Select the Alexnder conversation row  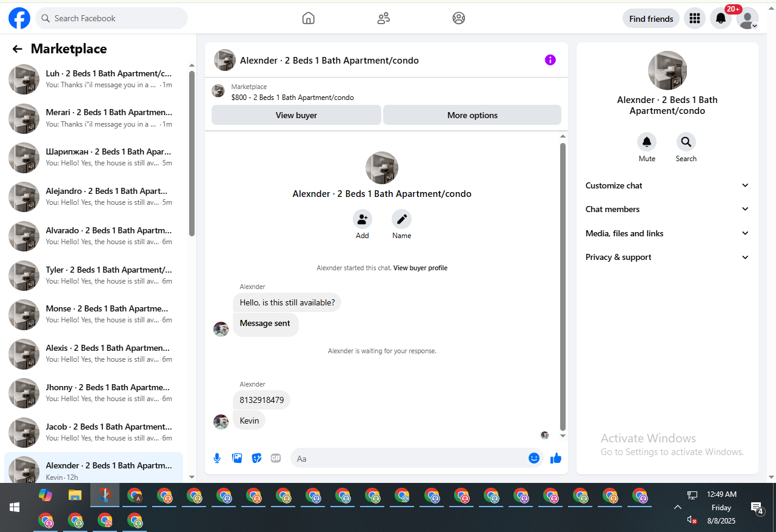click(93, 468)
